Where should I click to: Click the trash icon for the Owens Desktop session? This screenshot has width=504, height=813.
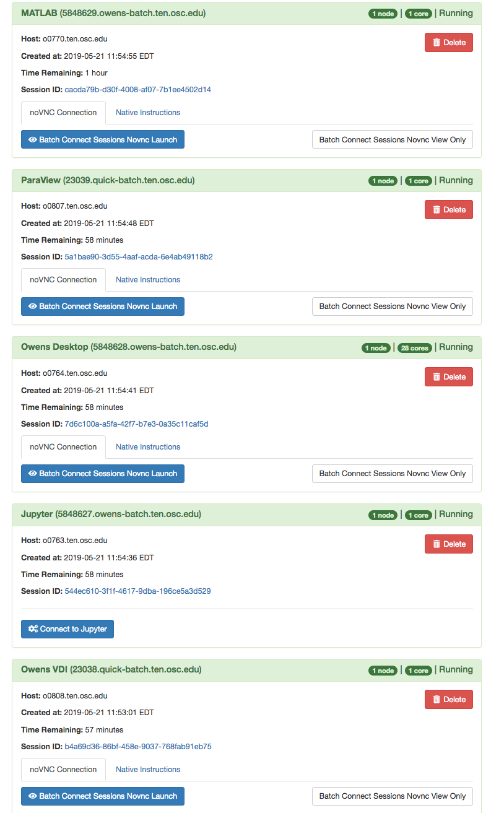click(x=435, y=376)
